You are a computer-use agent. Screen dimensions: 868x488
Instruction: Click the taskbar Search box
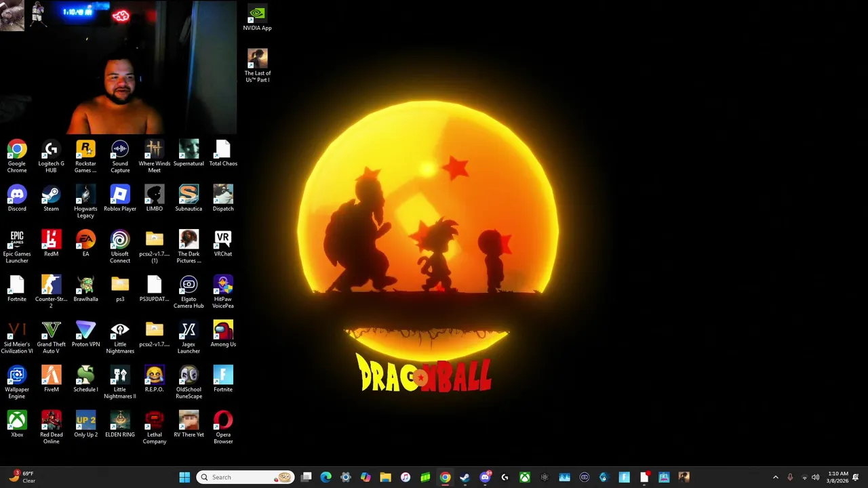point(245,477)
